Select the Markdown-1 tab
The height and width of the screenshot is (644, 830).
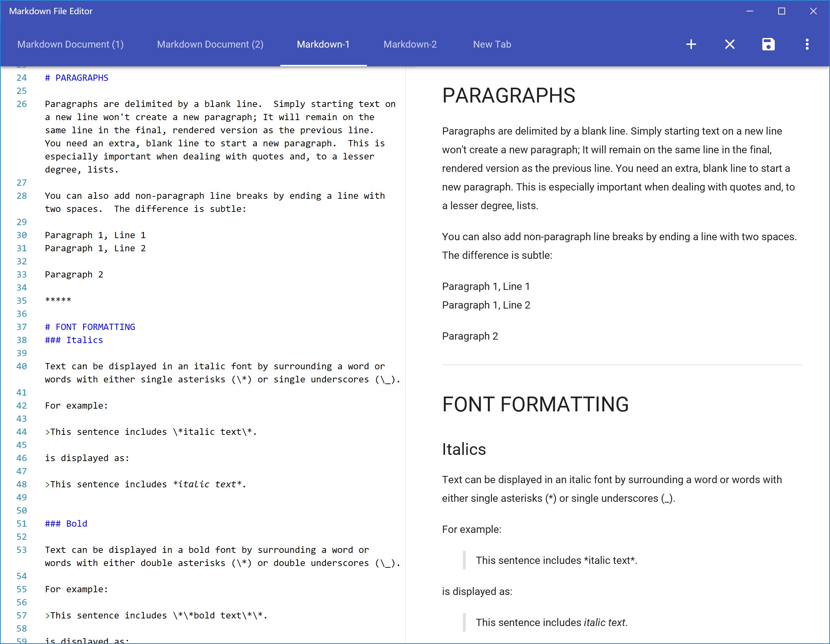tap(323, 45)
